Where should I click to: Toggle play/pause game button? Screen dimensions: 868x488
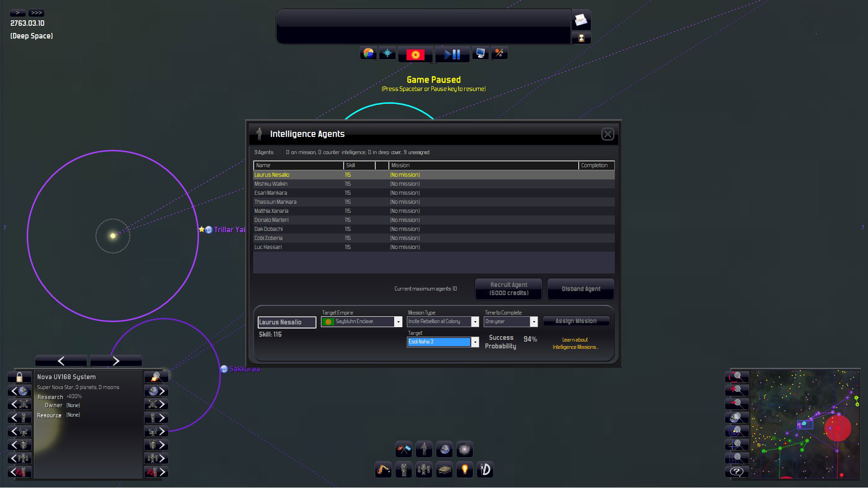[452, 55]
